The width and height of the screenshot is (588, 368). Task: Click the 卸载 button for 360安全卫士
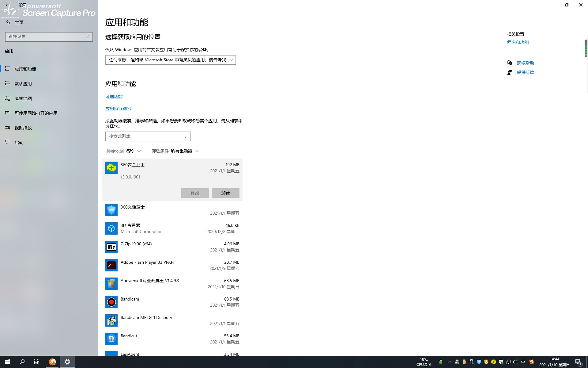(x=225, y=193)
